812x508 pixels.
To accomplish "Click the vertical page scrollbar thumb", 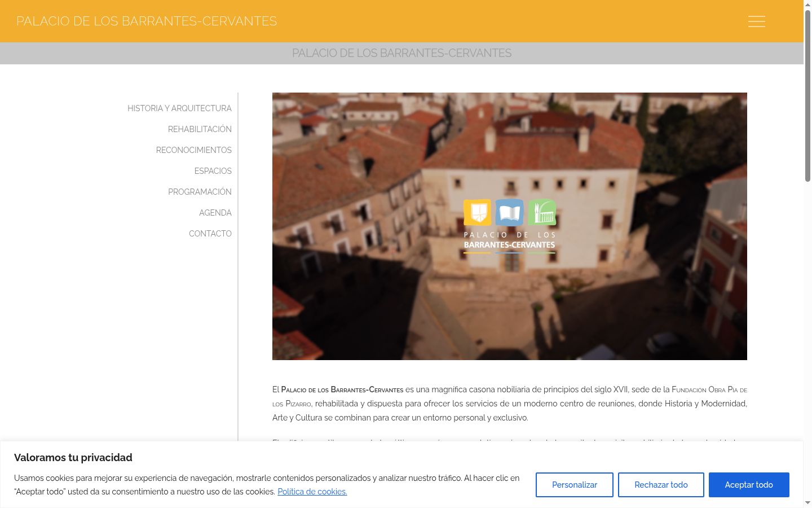I will [807, 96].
